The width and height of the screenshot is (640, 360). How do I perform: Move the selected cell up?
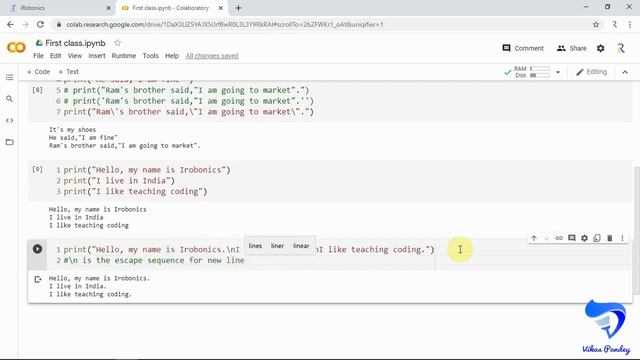533,238
